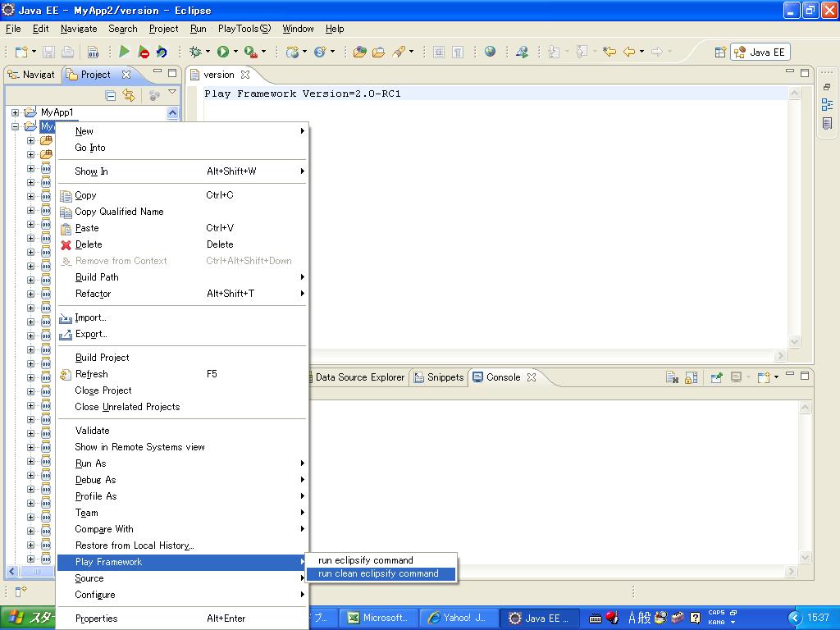Image resolution: width=840 pixels, height=630 pixels.
Task: Choose Refresh from the context menu
Action: click(x=182, y=374)
